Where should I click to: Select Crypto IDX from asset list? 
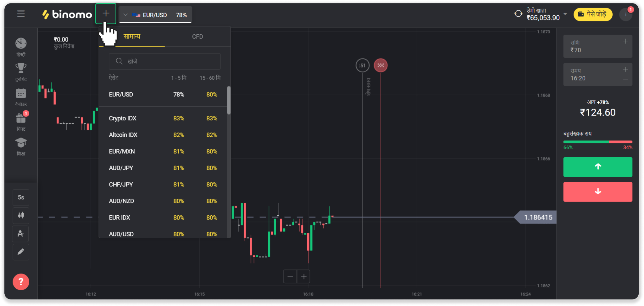point(123,118)
